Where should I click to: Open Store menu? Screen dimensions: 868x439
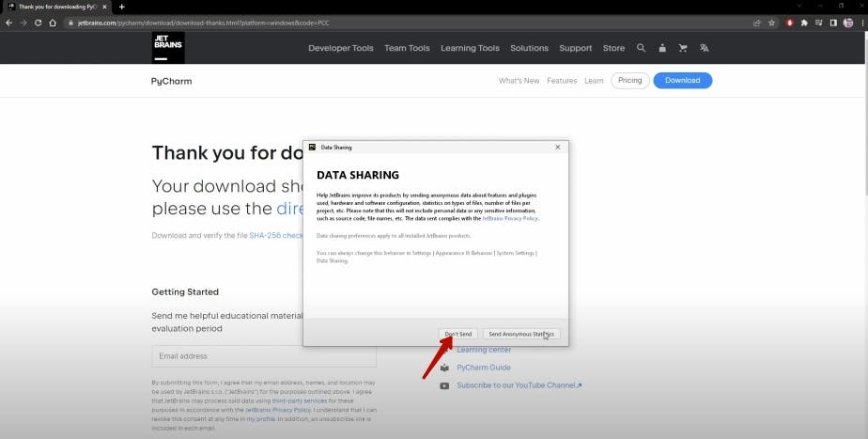(x=614, y=48)
